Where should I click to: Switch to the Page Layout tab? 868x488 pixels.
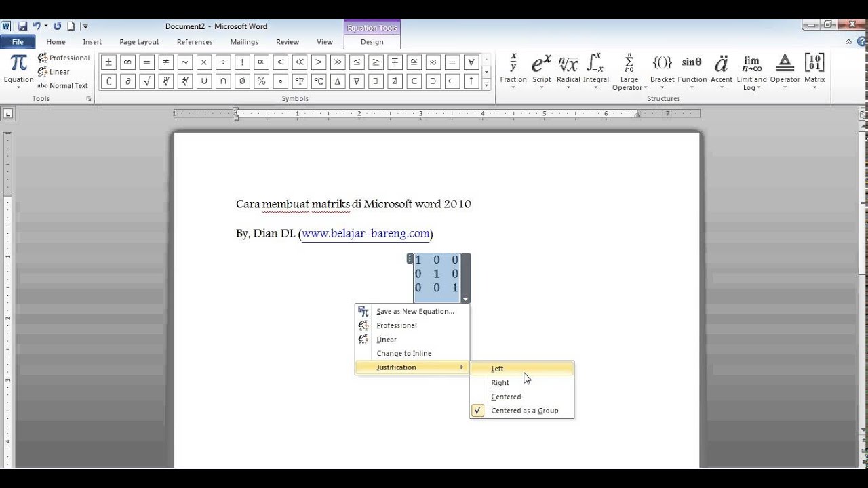pos(139,42)
